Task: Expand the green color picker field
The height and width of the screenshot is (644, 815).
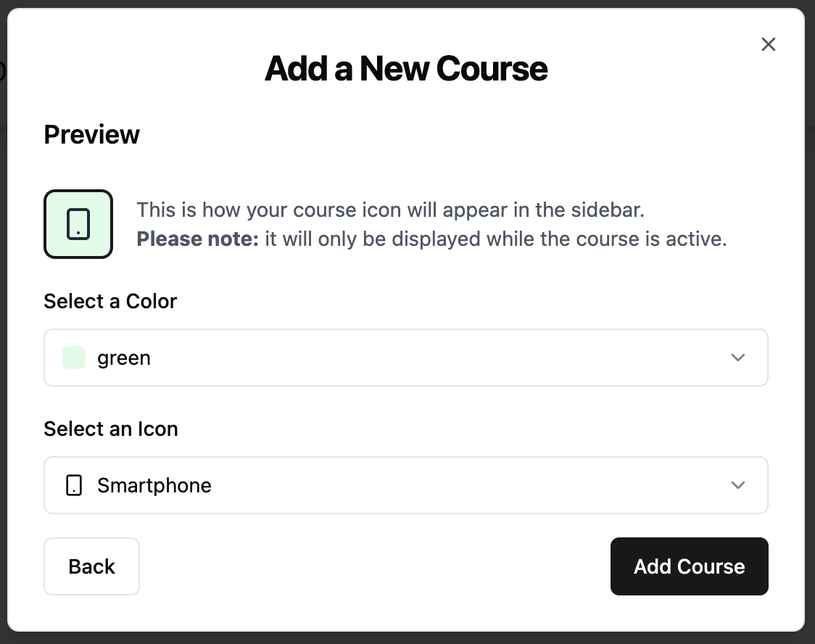Action: tap(406, 358)
